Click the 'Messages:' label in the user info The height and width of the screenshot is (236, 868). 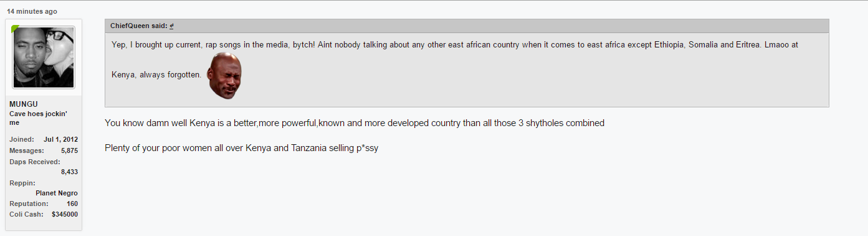[27, 150]
